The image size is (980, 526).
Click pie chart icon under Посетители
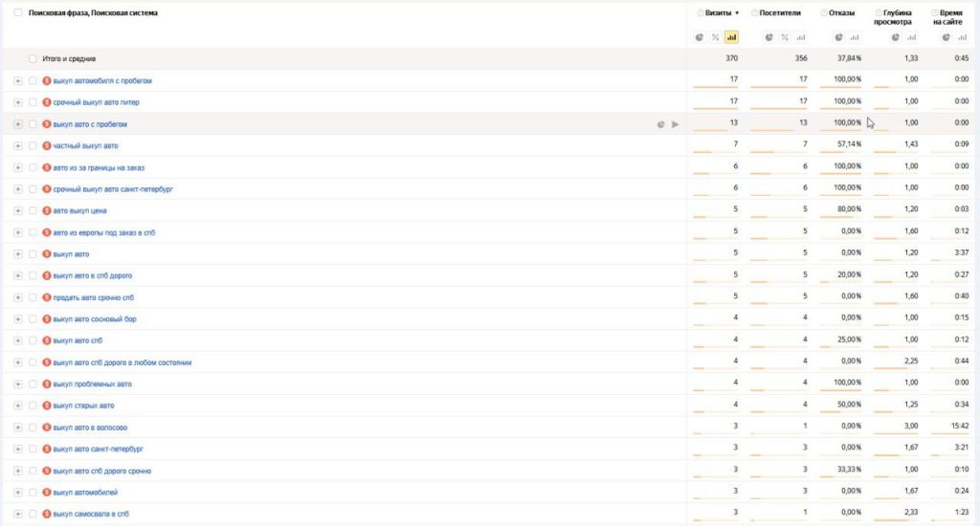pos(768,37)
